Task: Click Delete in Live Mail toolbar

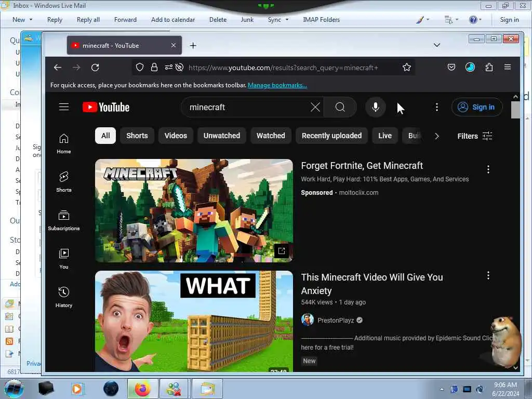Action: tap(218, 20)
